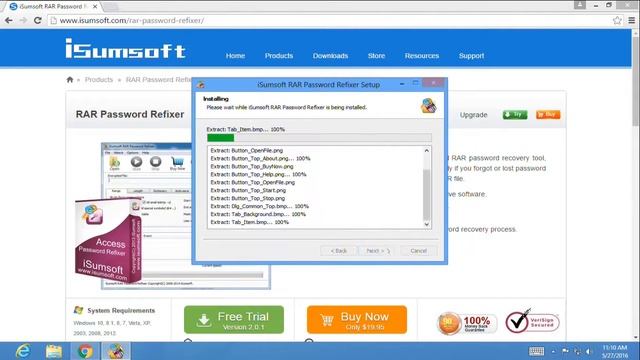
Task: Bookmark the page with the star icon
Action: click(617, 20)
